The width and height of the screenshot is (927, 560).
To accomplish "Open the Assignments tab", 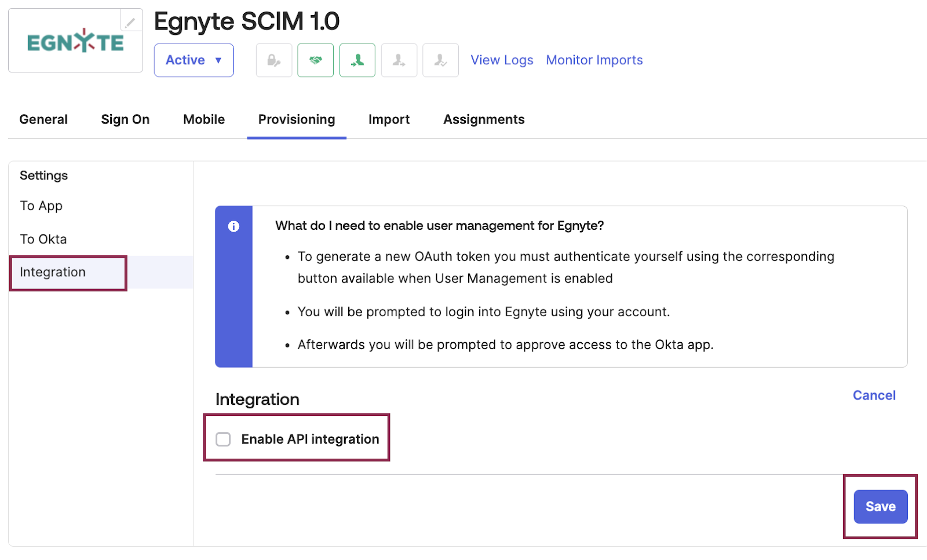I will pos(484,119).
